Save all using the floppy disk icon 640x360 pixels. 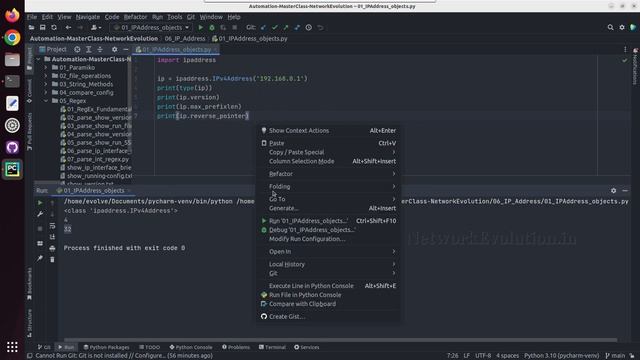42,27
